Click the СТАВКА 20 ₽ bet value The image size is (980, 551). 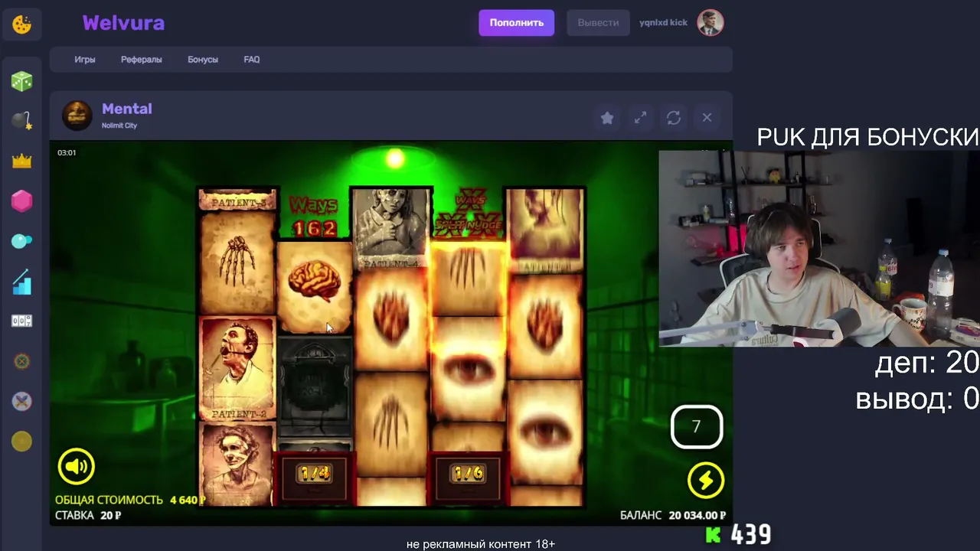[x=88, y=516]
